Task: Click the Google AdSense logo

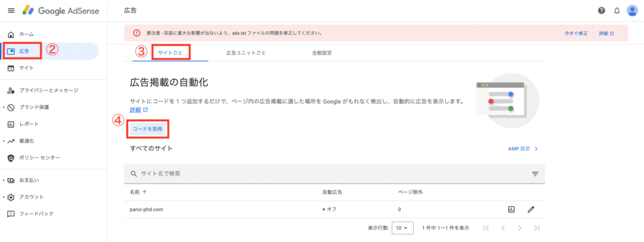Action: click(61, 11)
